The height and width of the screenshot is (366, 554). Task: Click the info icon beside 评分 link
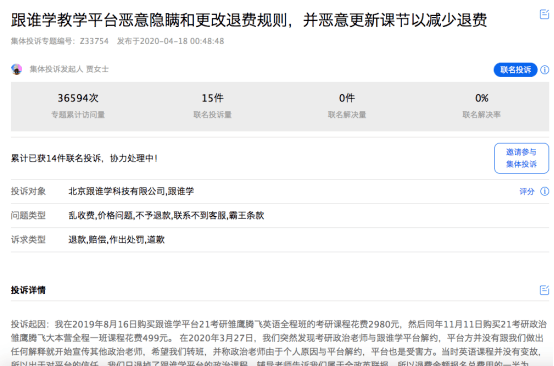click(545, 191)
